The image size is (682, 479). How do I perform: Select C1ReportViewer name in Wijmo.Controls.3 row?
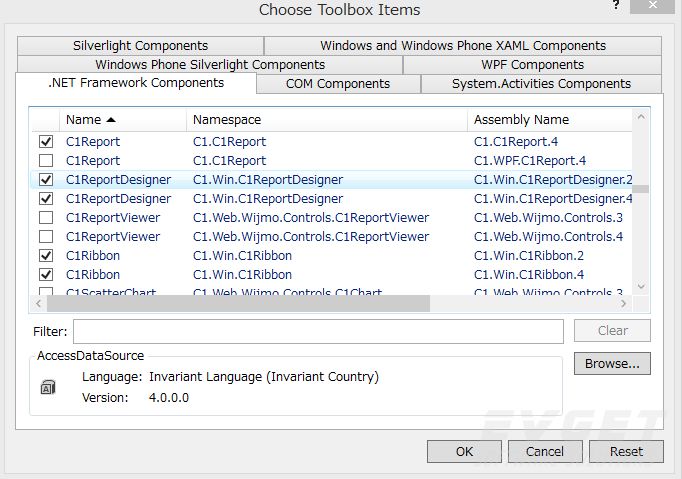pyautogui.click(x=113, y=218)
